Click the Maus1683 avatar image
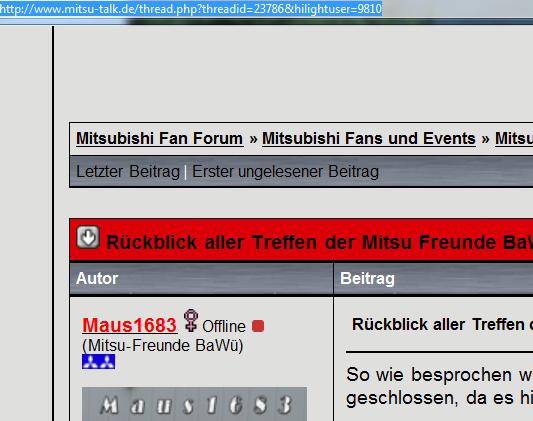This screenshot has width=533, height=421. point(194,404)
